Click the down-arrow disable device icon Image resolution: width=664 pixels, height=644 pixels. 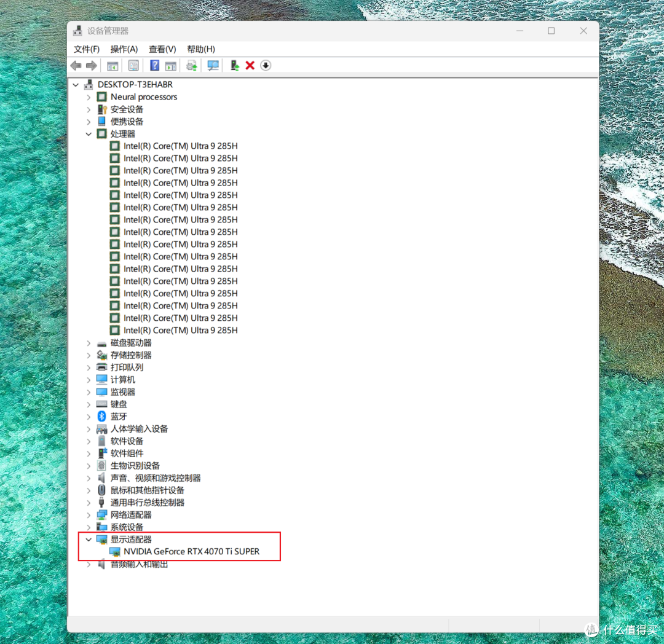click(266, 66)
